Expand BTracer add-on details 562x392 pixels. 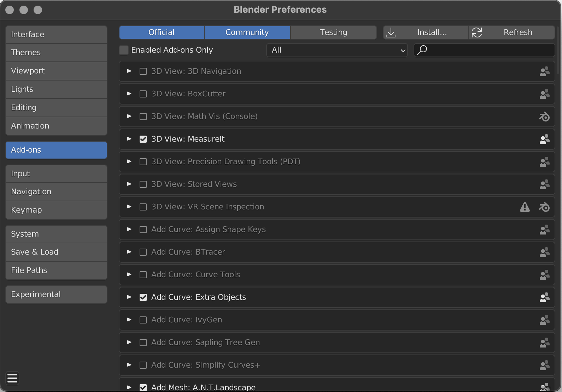[x=129, y=252]
